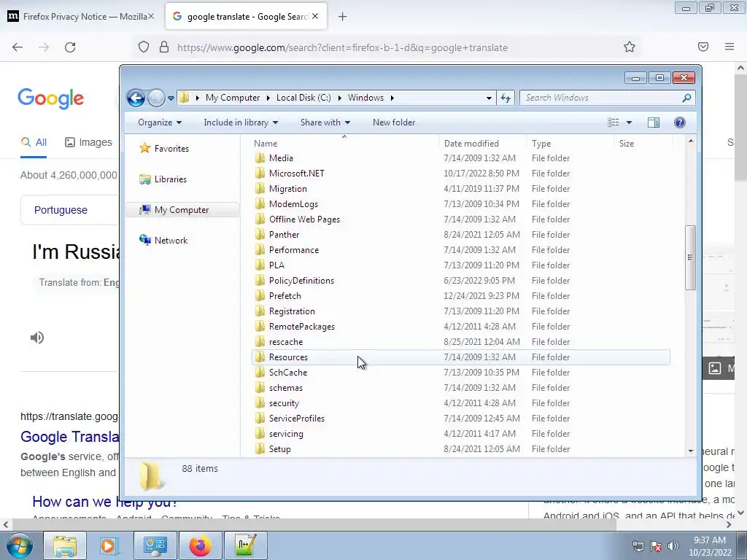747x560 pixels.
Task: Click Local Disk (C:) breadcrumb segment
Action: coord(303,98)
